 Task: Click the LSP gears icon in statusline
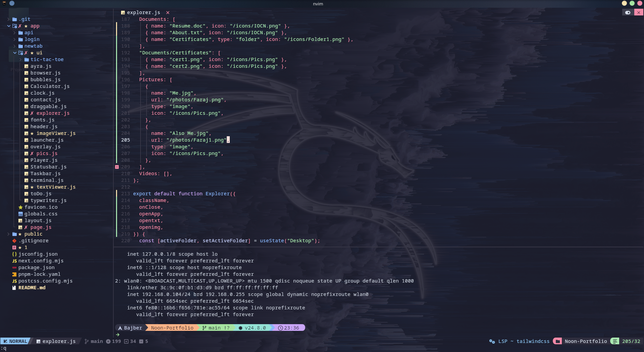(492, 341)
